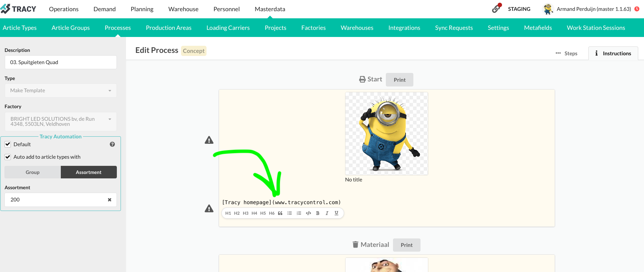Insert code block with the code icon
Screen dimensions: 644x272
pos(308,213)
